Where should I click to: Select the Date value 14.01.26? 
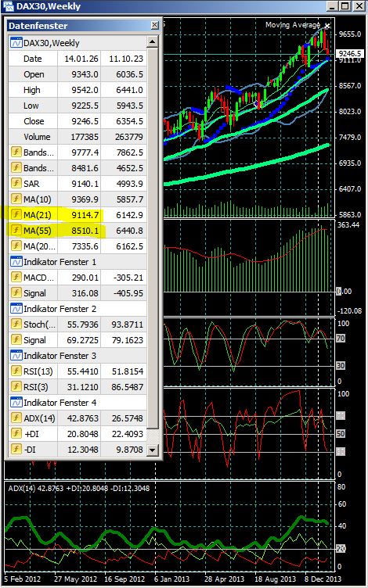click(81, 59)
